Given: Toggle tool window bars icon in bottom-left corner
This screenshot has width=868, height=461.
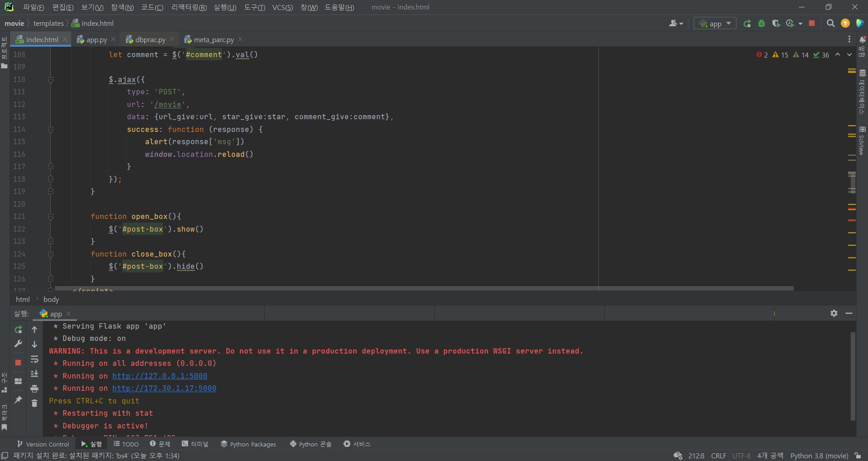Looking at the screenshot, I should tap(5, 456).
